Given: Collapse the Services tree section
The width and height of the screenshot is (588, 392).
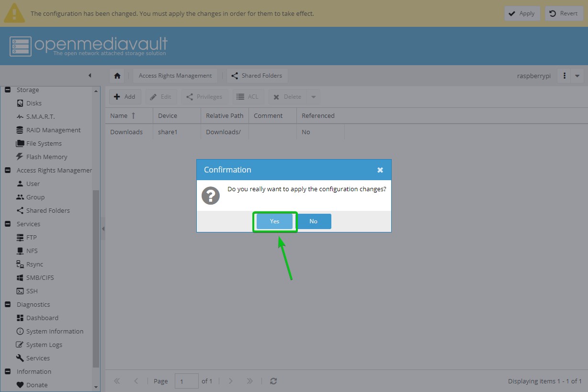Looking at the screenshot, I should pyautogui.click(x=8, y=224).
